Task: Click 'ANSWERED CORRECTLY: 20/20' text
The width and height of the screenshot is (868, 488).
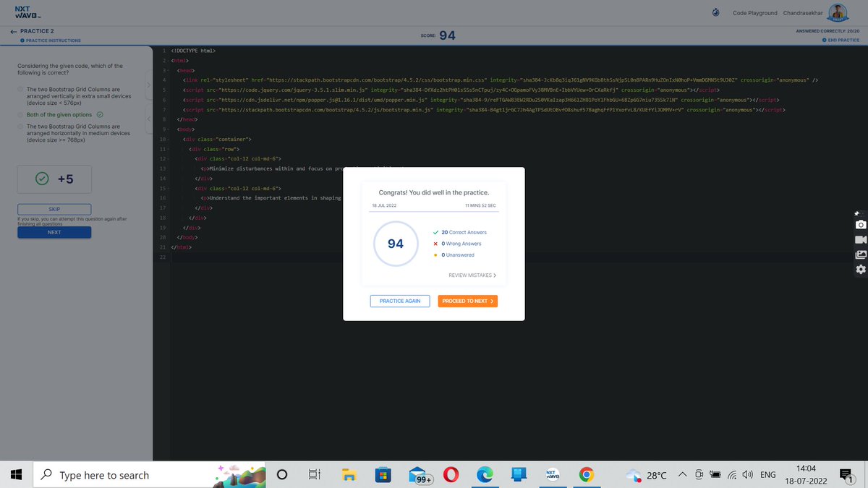Action: click(827, 31)
